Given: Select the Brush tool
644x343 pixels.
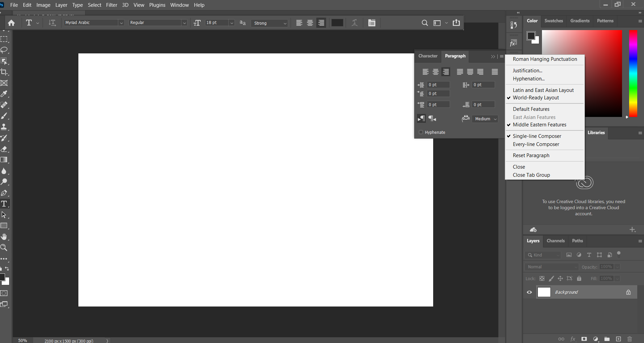Looking at the screenshot, I should [4, 116].
